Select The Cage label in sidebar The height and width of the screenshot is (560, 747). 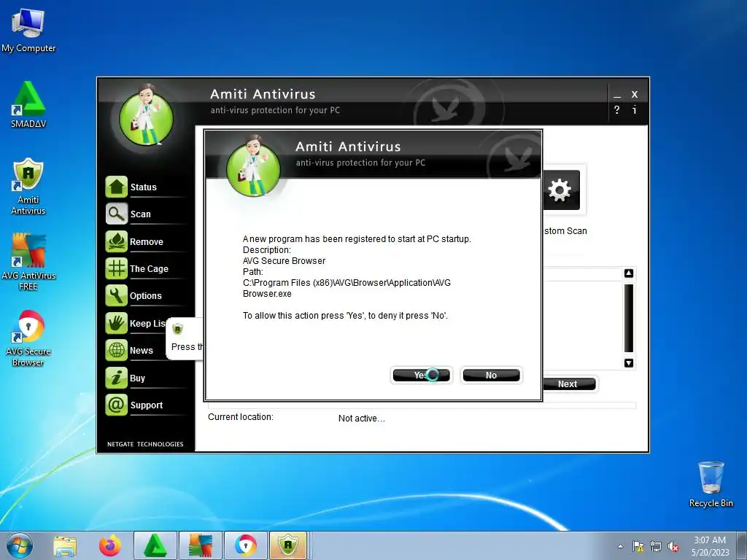pos(149,269)
